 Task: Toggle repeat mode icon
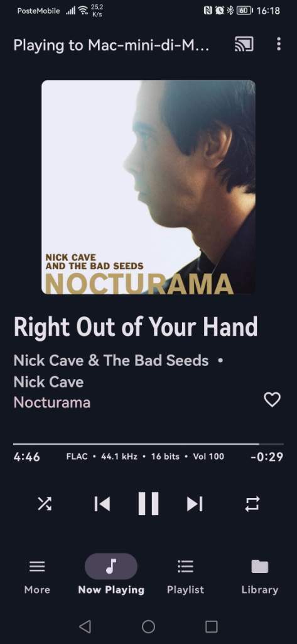coord(252,504)
